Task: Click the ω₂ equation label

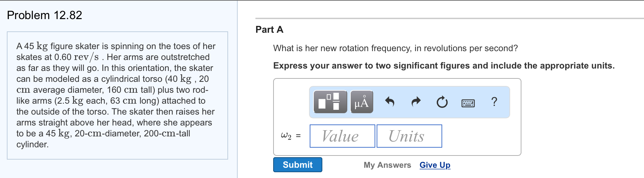Action: 290,136
